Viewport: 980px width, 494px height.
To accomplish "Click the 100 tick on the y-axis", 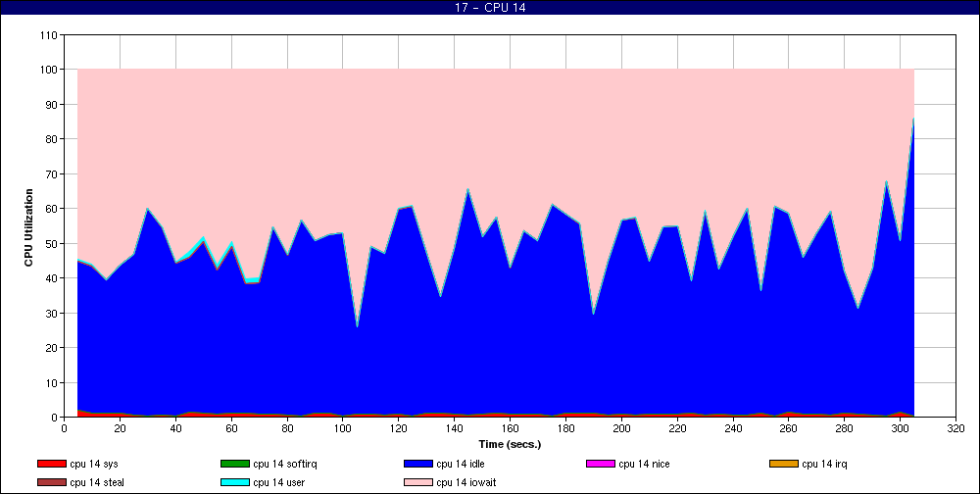I will point(51,70).
